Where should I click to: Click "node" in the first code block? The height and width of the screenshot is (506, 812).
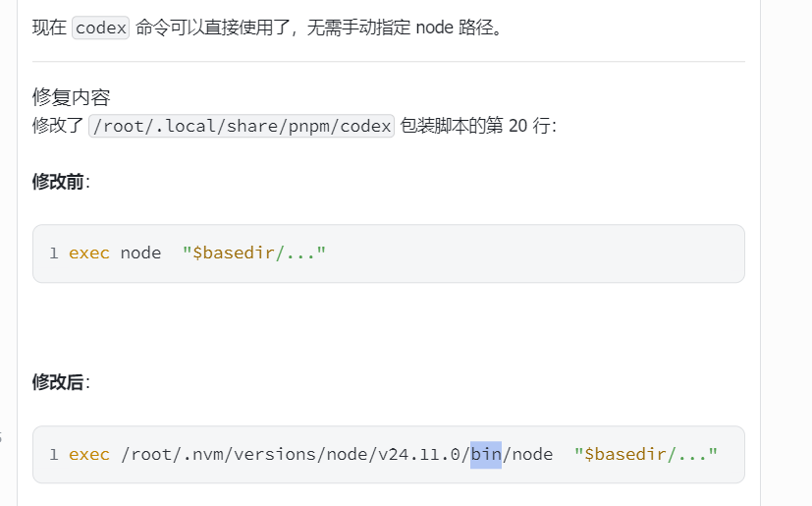[140, 253]
